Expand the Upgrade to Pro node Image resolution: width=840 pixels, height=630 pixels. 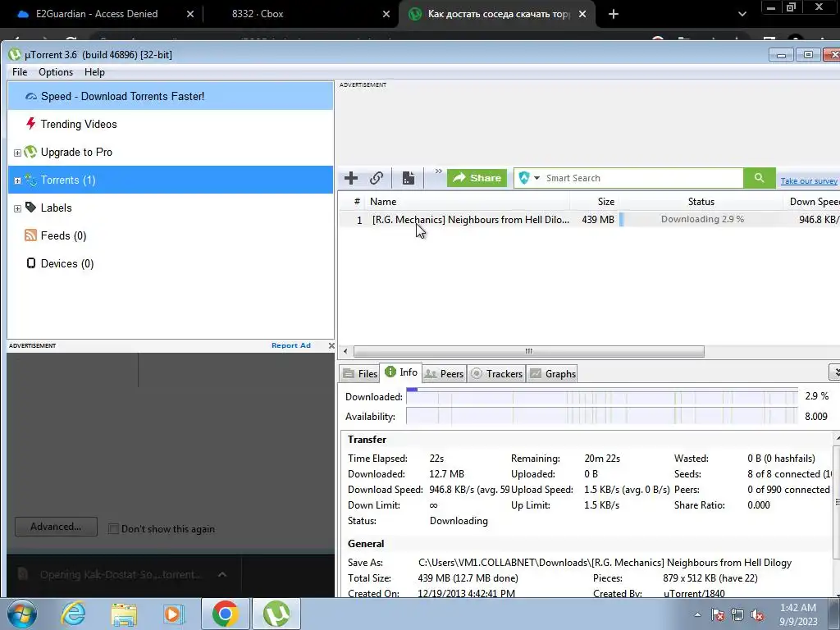(17, 153)
